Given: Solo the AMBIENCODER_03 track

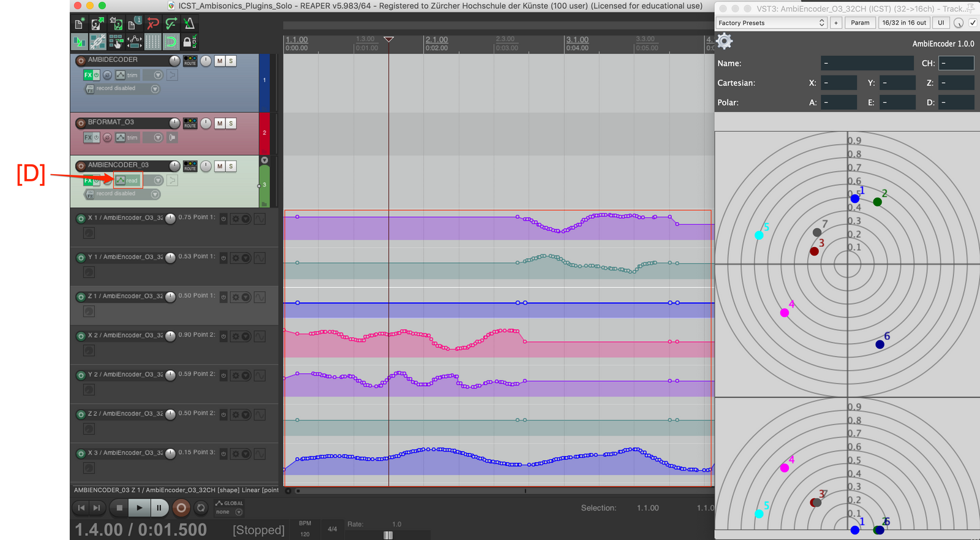Looking at the screenshot, I should click(231, 166).
